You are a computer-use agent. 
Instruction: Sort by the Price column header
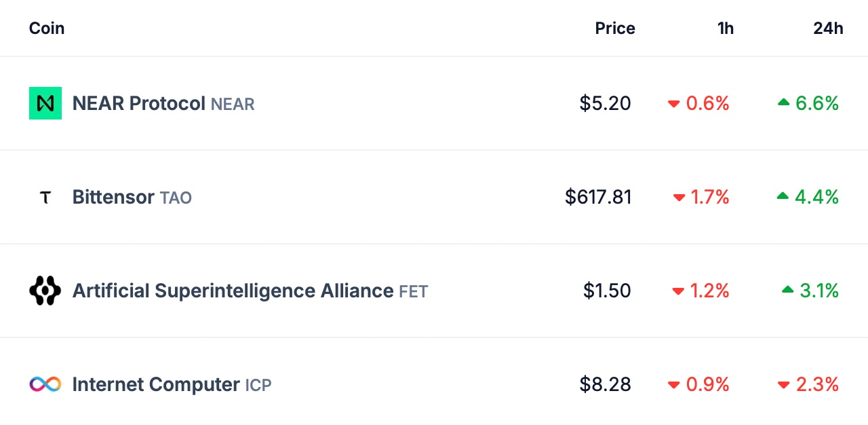pos(615,29)
